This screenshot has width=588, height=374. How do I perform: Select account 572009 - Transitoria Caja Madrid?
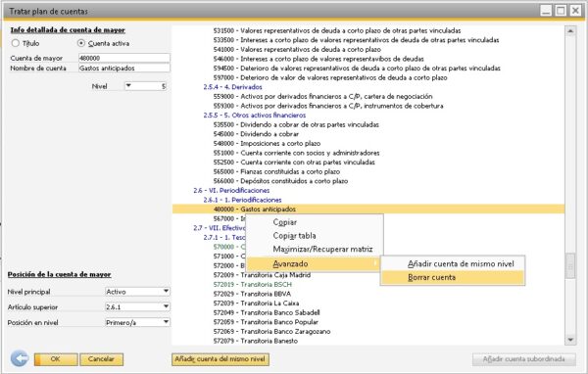(262, 275)
